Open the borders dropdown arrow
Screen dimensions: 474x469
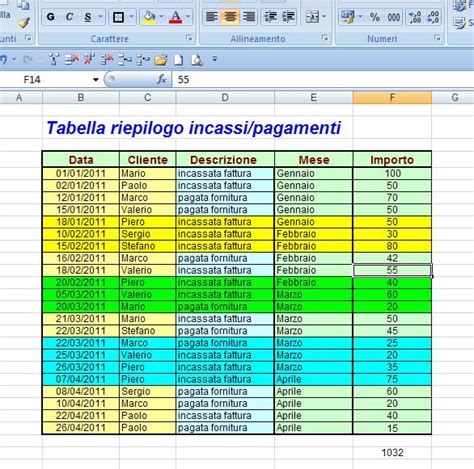(x=131, y=17)
